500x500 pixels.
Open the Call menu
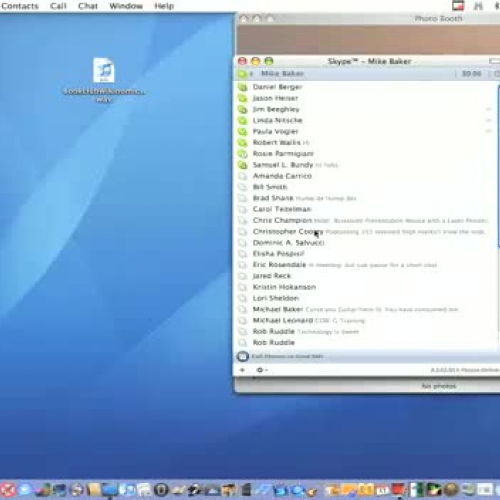(58, 6)
